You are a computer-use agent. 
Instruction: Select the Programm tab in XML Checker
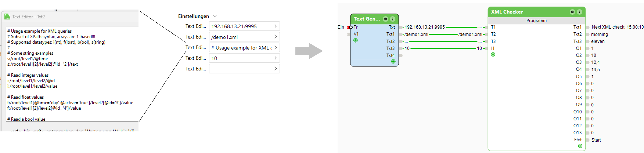[x=536, y=21]
